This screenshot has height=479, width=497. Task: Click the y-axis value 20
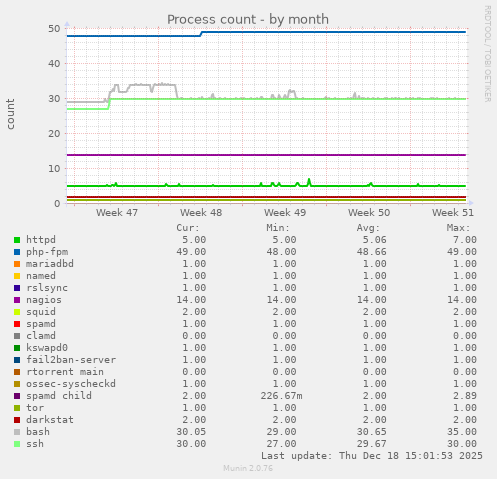[x=54, y=134]
